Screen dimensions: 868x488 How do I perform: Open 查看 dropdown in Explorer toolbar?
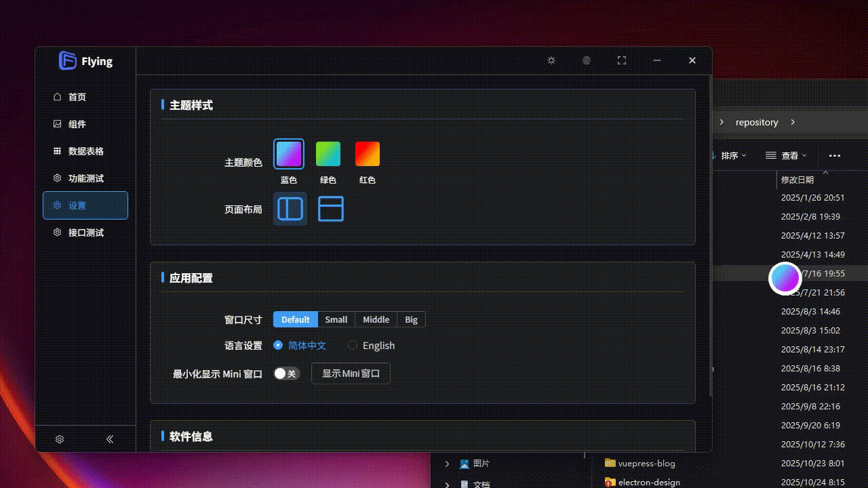click(787, 155)
